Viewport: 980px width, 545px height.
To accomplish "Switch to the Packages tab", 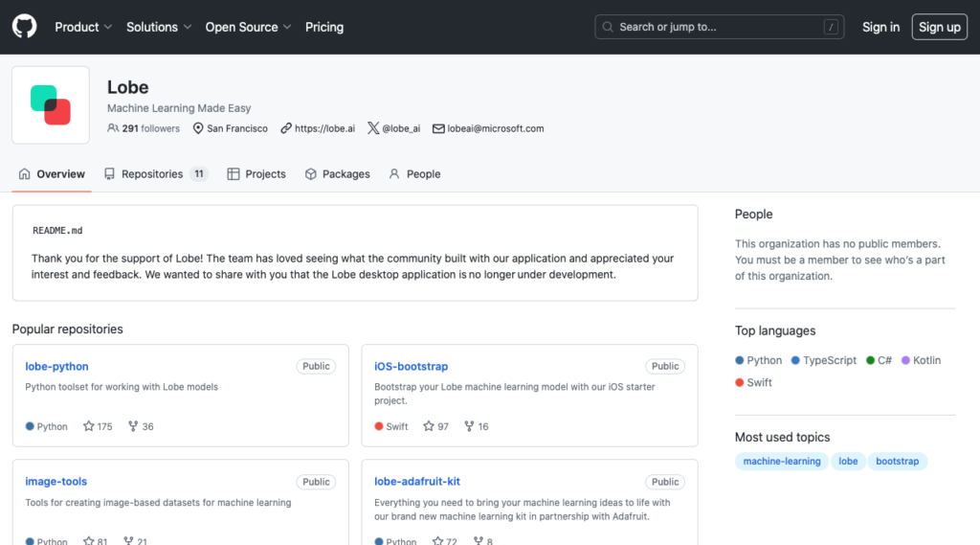I will 338,174.
